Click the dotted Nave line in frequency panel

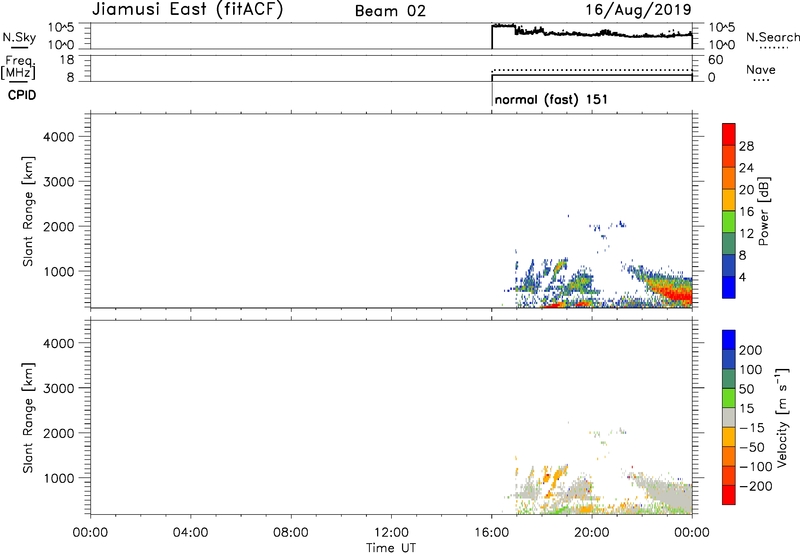(592, 70)
